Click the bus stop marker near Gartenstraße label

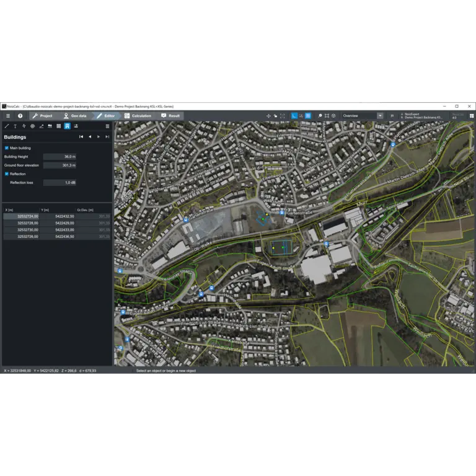pos(282,213)
